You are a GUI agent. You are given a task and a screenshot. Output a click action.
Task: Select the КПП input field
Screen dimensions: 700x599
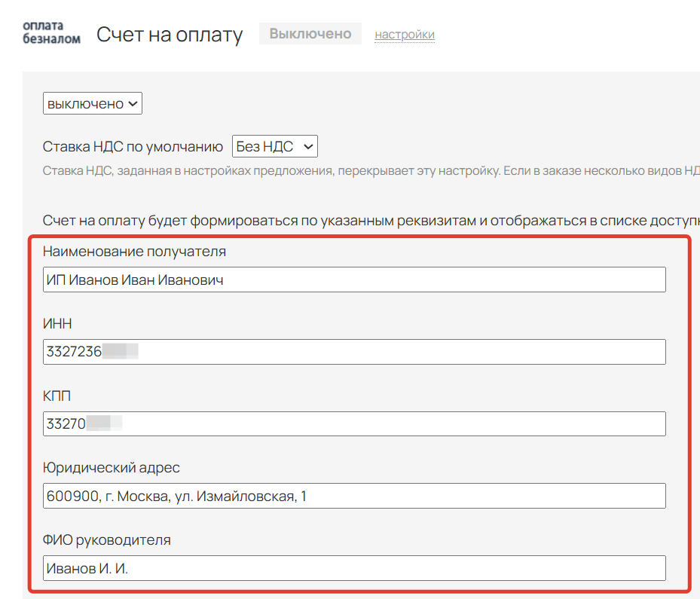click(354, 423)
